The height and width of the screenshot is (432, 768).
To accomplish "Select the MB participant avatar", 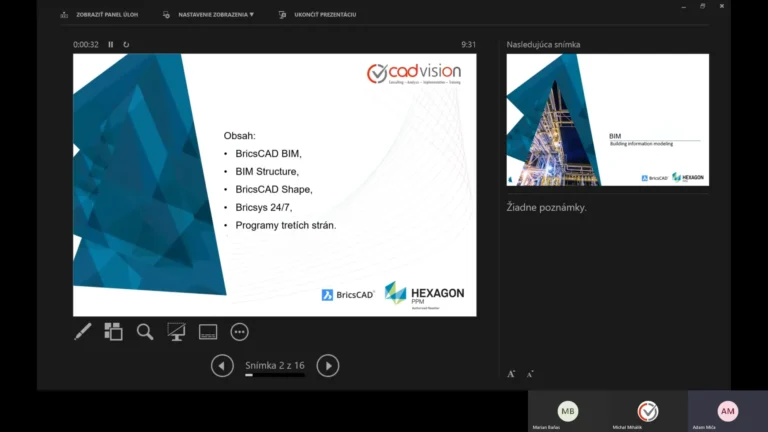I will coord(568,411).
